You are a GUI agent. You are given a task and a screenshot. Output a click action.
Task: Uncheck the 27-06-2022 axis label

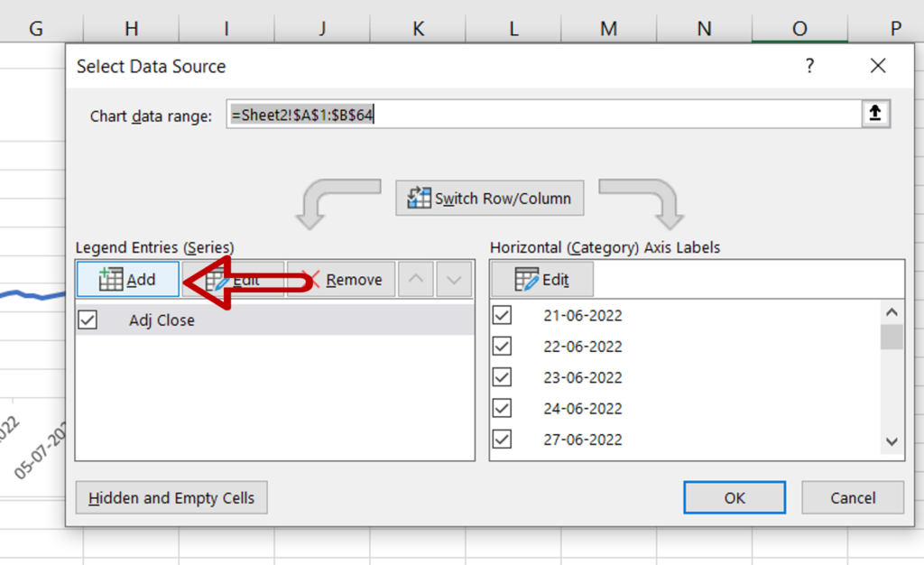pos(503,440)
